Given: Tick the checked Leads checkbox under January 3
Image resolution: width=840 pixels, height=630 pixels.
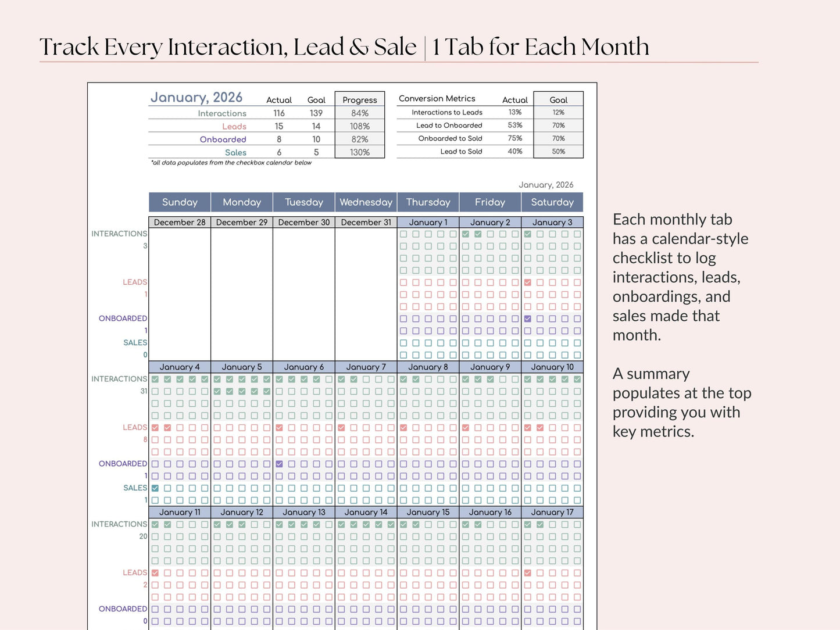Looking at the screenshot, I should pyautogui.click(x=528, y=282).
